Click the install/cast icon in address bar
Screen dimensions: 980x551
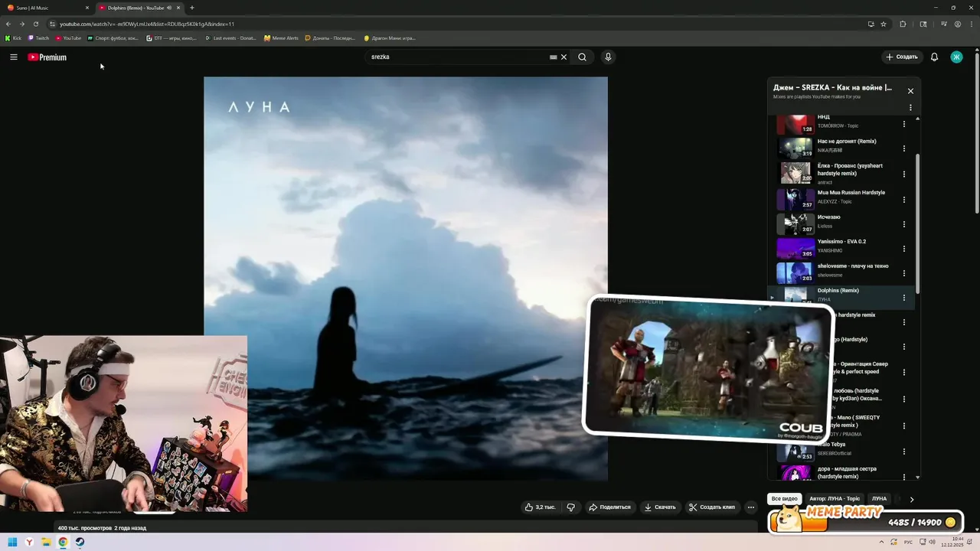point(871,24)
